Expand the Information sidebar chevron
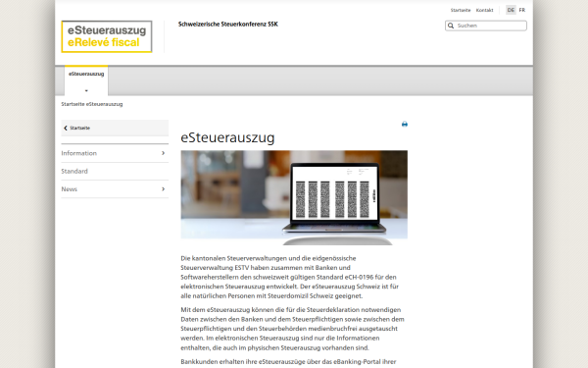The height and width of the screenshot is (368, 588). coord(163,153)
